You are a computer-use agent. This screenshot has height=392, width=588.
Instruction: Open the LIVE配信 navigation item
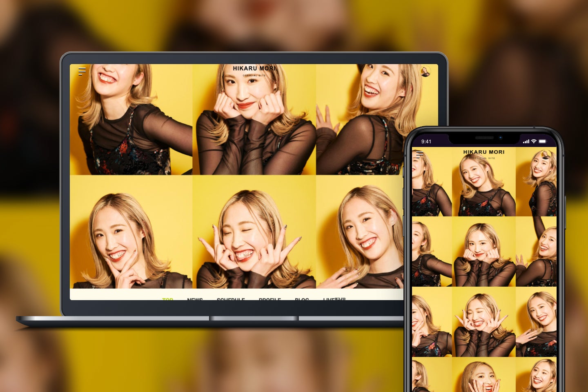click(x=334, y=299)
